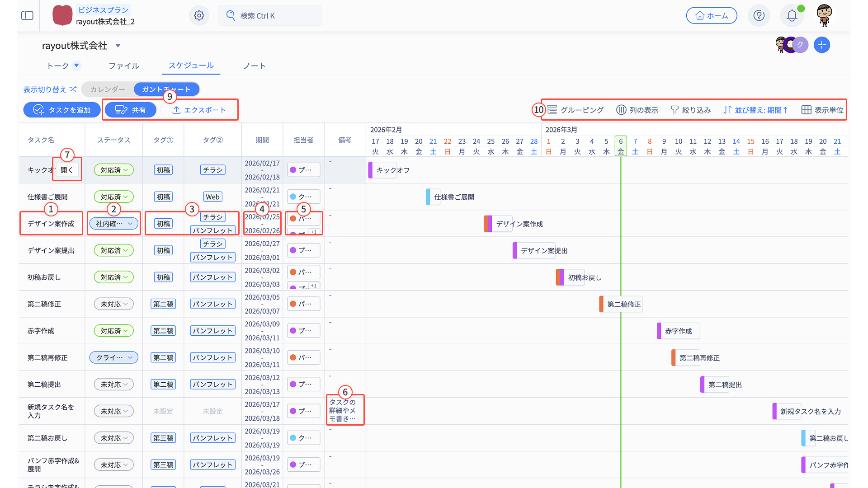Open トーク tab dropdown arrow
Screen dimensions: 868x488
77,66
